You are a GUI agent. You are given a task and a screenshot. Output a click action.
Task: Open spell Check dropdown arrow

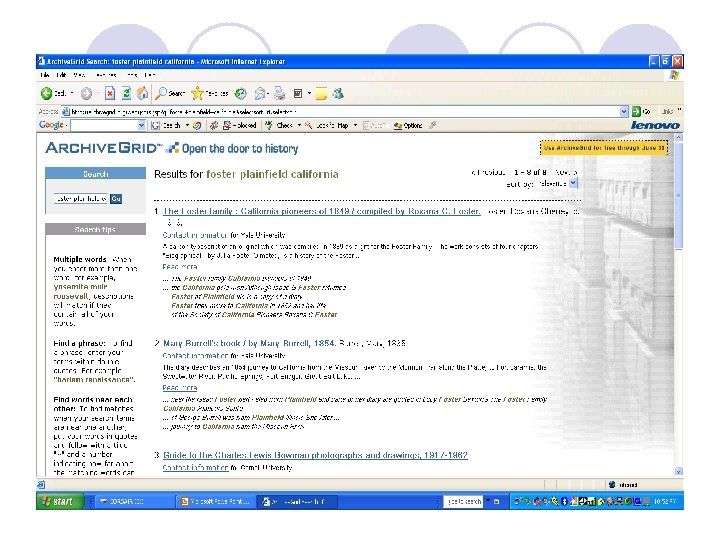point(299,125)
